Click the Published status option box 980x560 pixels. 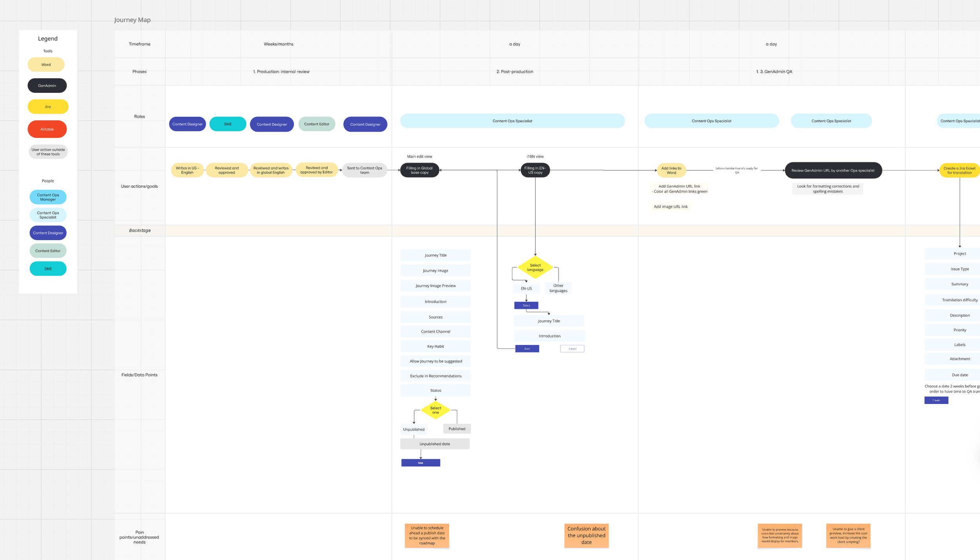tap(457, 429)
